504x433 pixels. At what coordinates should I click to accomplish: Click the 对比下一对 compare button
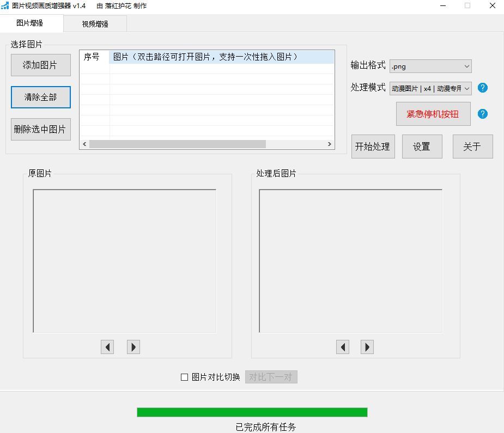click(271, 376)
